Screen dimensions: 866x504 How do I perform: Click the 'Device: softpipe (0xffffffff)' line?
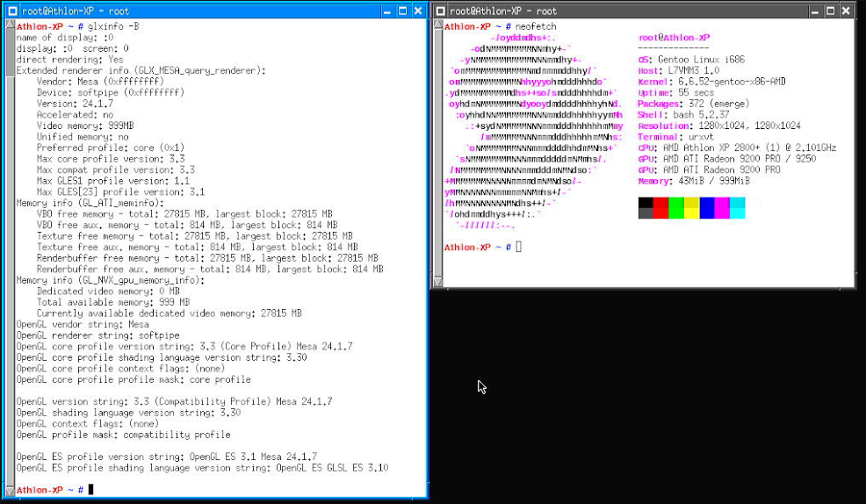tap(111, 93)
